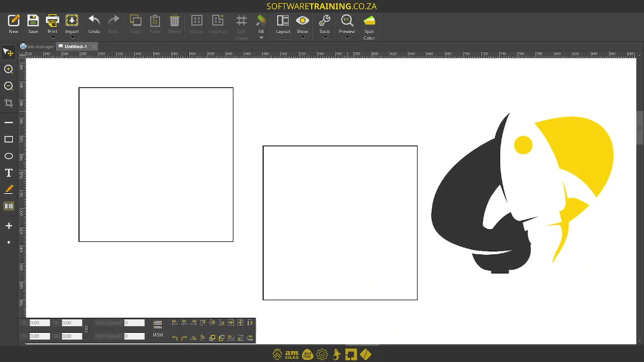Align objects to horizontal center

(x=184, y=323)
